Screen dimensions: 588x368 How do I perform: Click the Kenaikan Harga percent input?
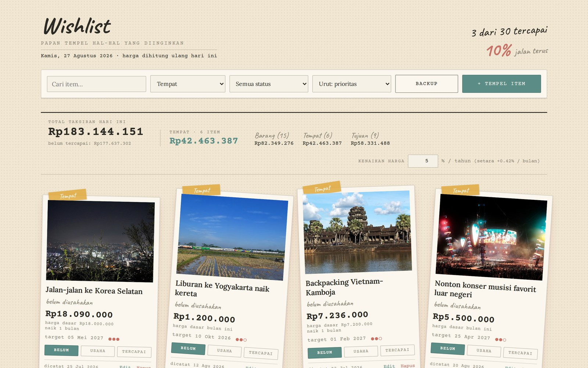[423, 161]
